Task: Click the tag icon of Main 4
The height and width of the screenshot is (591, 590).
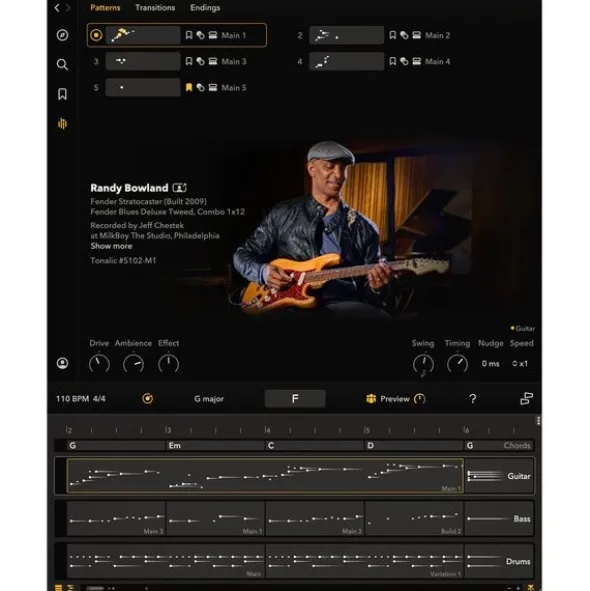Action: (404, 61)
